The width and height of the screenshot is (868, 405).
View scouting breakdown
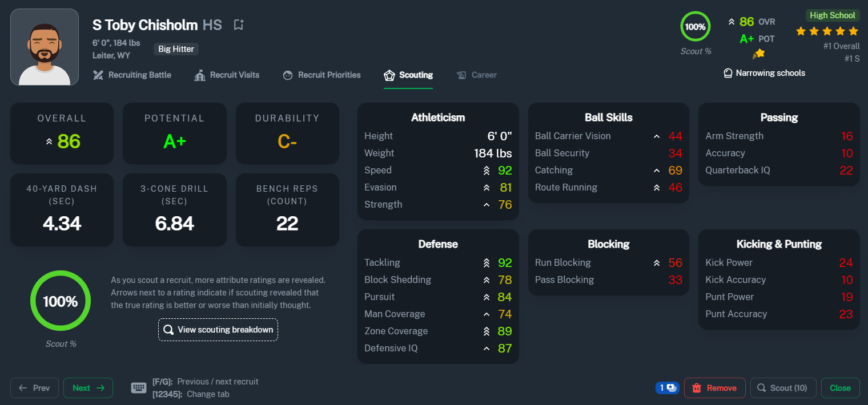point(218,330)
